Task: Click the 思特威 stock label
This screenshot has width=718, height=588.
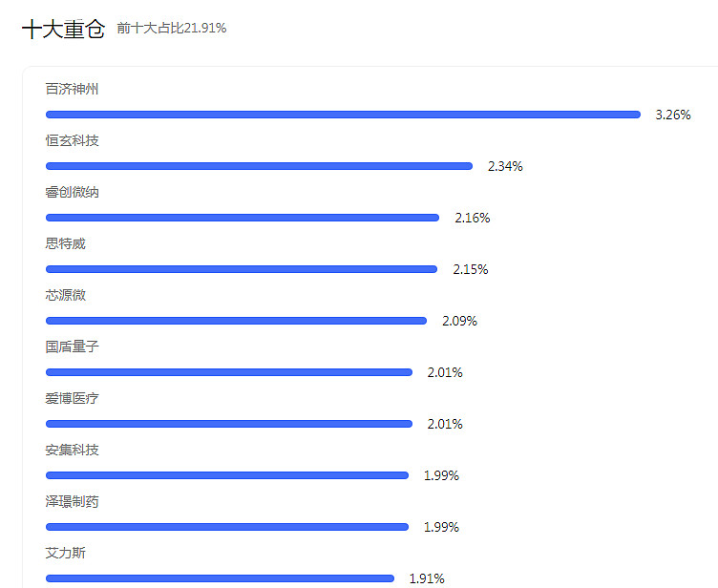Action: click(x=66, y=243)
